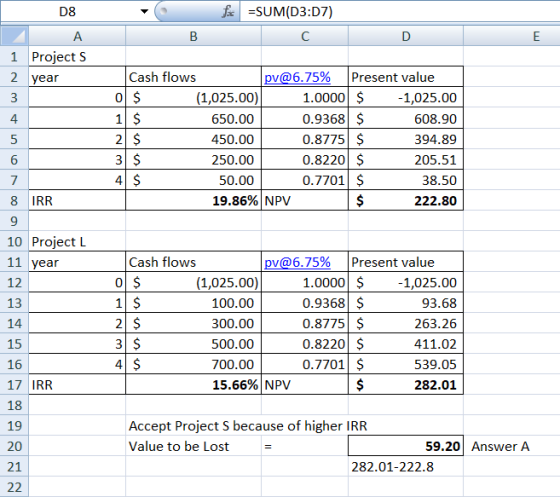Open the pv@6.75% link in row 2
Viewport: 560px width, 497px height.
297,77
